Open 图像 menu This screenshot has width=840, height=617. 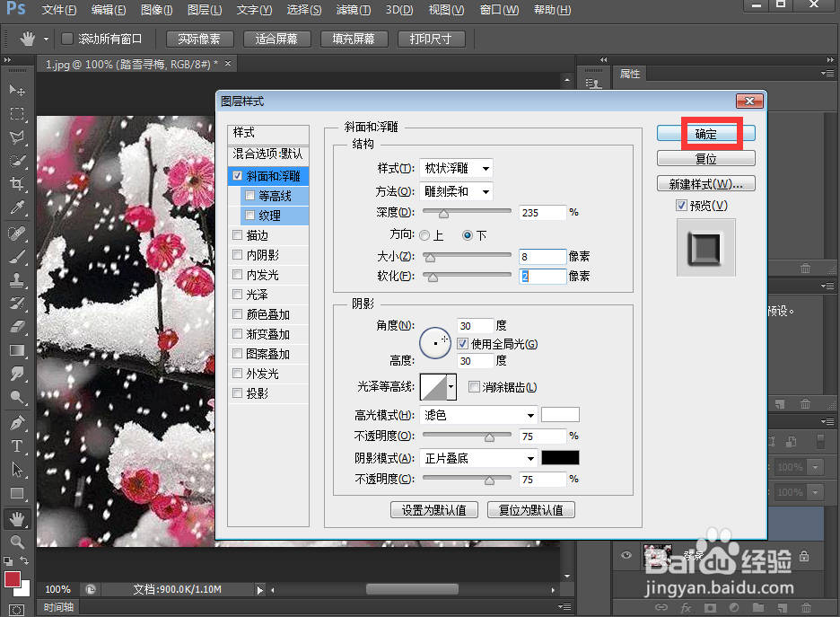point(156,10)
